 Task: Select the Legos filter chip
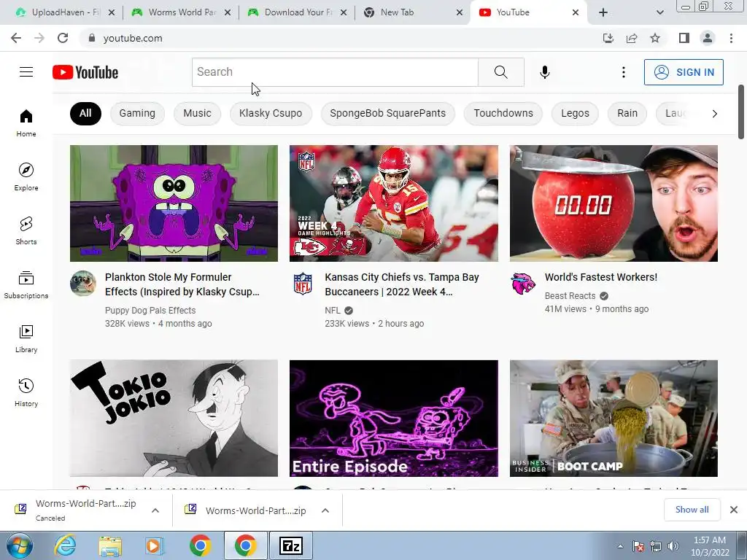575,113
